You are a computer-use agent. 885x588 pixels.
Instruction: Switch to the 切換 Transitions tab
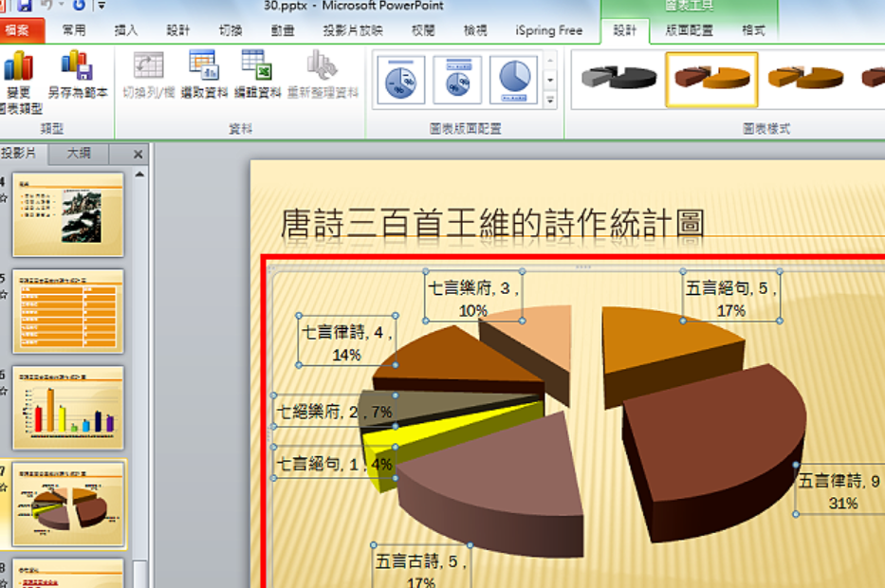click(x=230, y=30)
